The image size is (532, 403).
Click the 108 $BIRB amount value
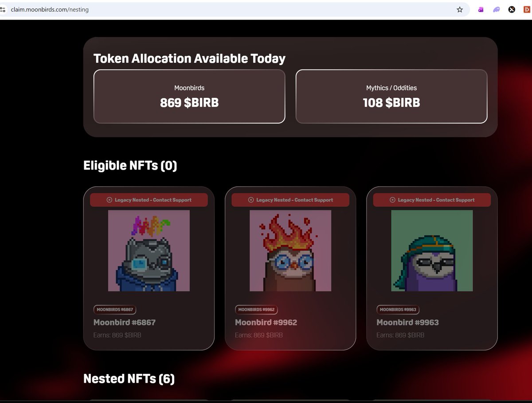[x=391, y=103]
